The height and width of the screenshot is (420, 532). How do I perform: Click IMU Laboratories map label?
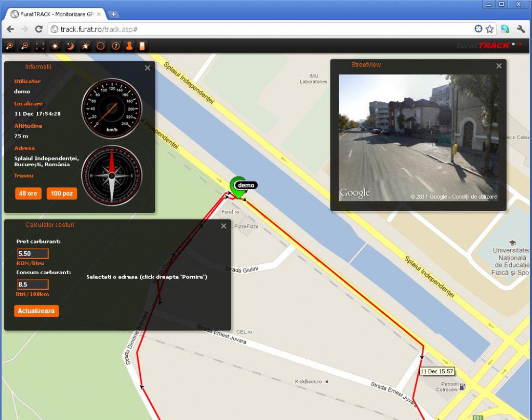tap(313, 78)
